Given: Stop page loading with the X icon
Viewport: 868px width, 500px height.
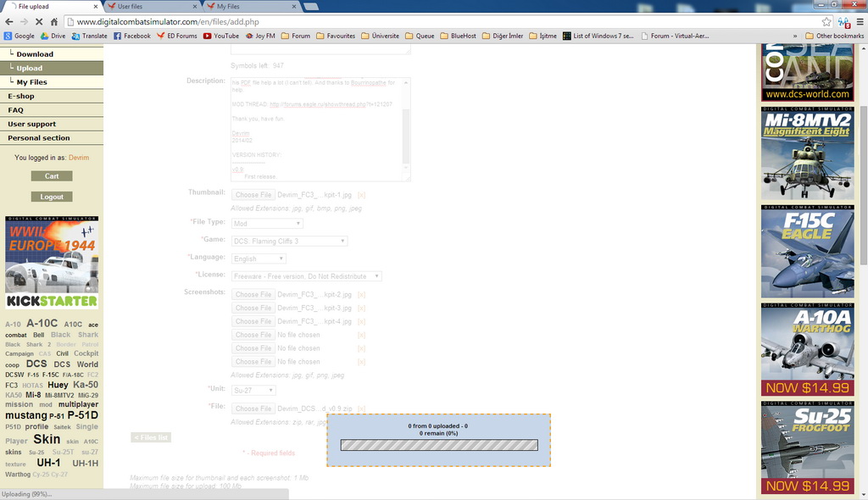Looking at the screenshot, I should pos(39,21).
